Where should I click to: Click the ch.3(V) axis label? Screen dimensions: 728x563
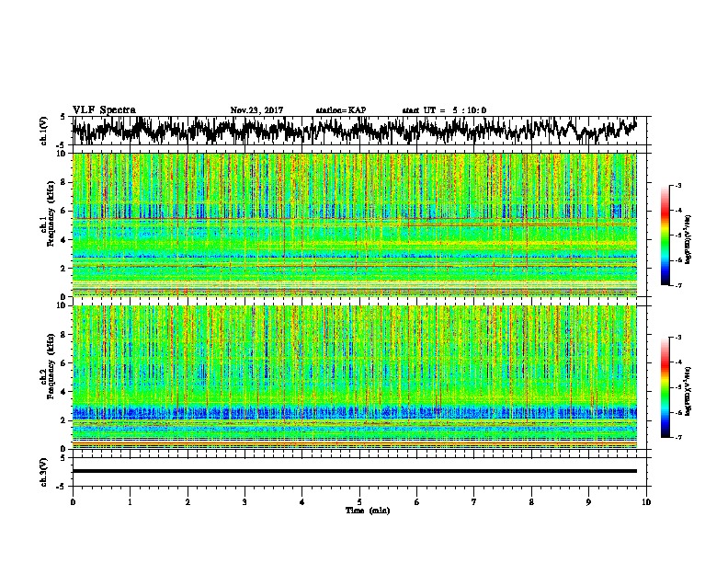(x=44, y=472)
